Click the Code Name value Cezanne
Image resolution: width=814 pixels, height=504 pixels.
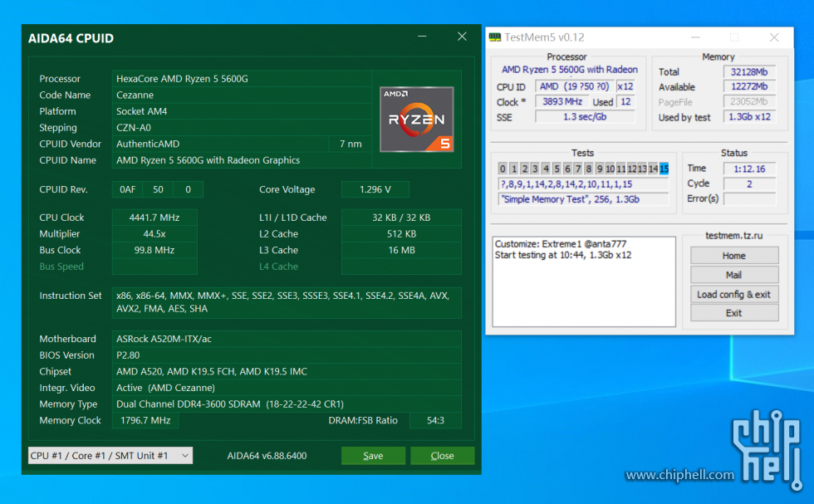point(242,95)
